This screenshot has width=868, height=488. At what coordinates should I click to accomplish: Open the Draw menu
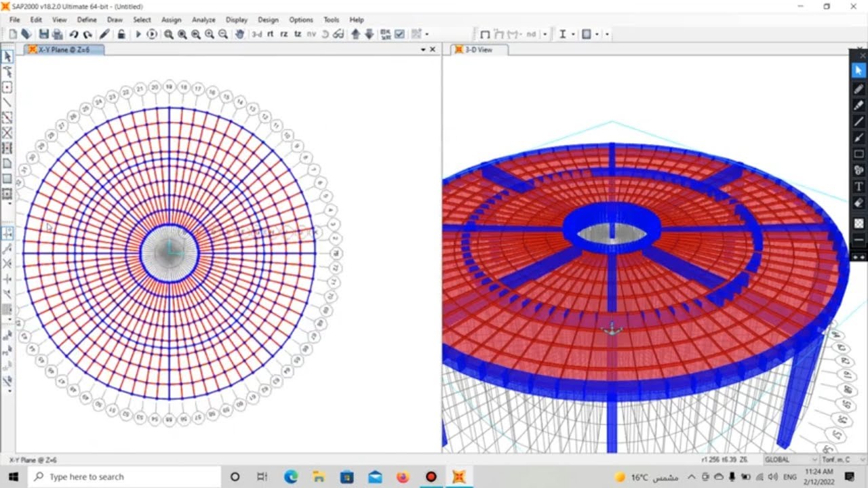click(115, 20)
